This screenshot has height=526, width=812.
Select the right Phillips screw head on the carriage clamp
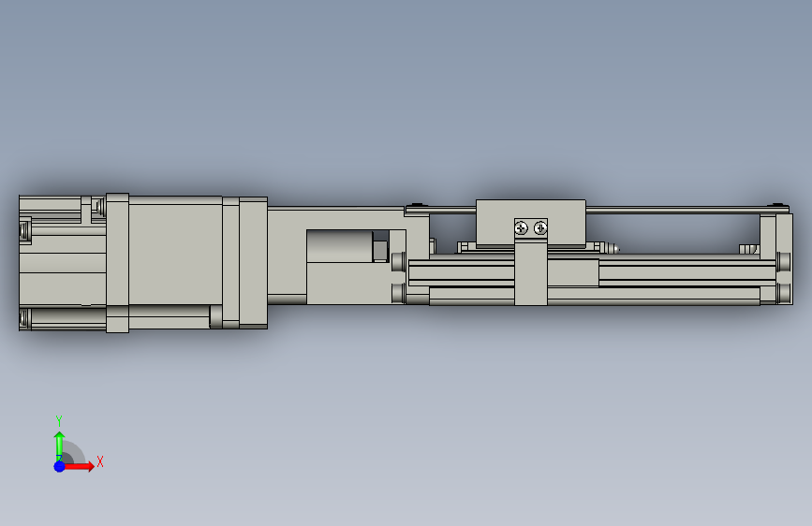coord(540,227)
